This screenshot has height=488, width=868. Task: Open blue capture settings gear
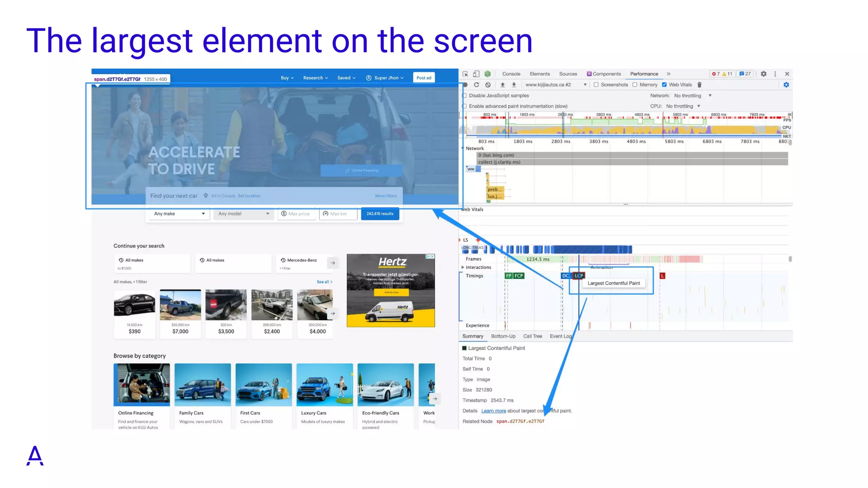(x=786, y=85)
